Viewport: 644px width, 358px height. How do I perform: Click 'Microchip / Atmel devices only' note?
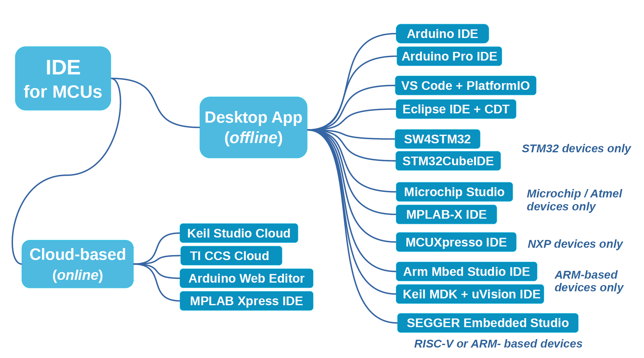pyautogui.click(x=574, y=200)
